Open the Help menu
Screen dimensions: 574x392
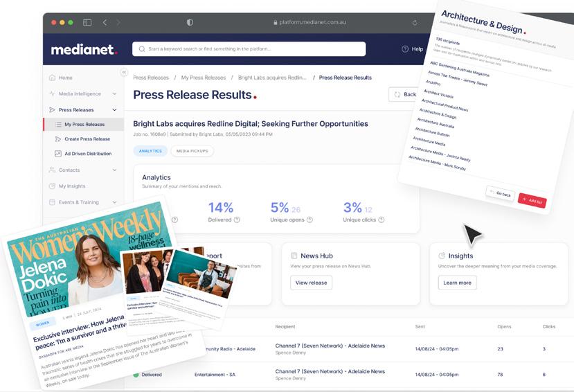[x=412, y=49]
